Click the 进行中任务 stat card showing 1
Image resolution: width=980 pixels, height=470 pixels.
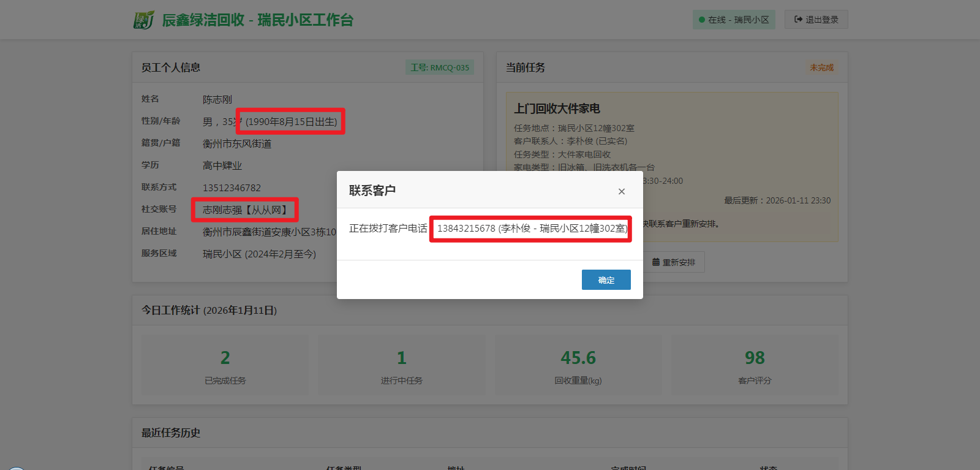(402, 365)
